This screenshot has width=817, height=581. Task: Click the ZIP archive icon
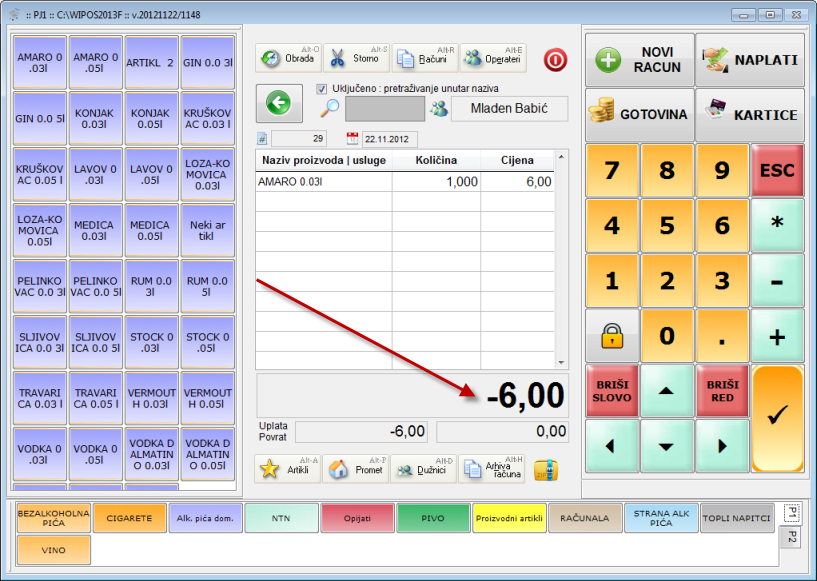pos(545,469)
